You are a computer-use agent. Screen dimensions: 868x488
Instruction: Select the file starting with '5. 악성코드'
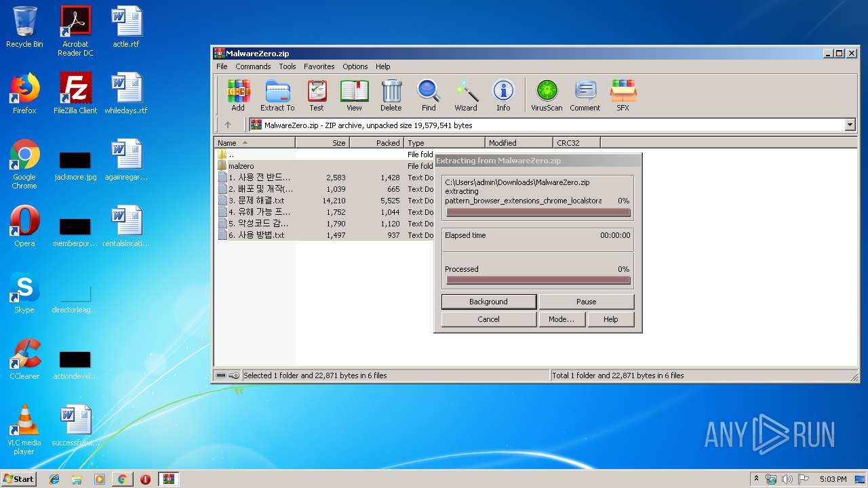pos(324,224)
